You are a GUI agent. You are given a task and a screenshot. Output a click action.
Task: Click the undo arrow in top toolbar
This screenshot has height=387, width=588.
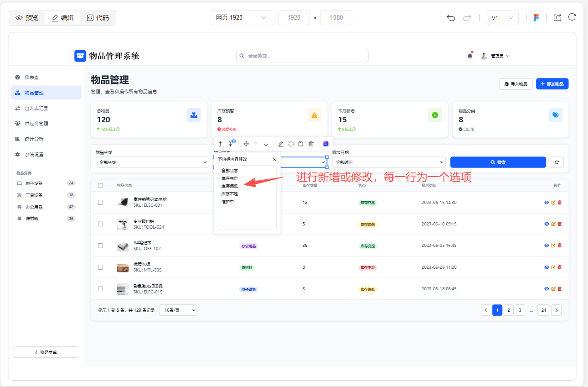pos(451,18)
